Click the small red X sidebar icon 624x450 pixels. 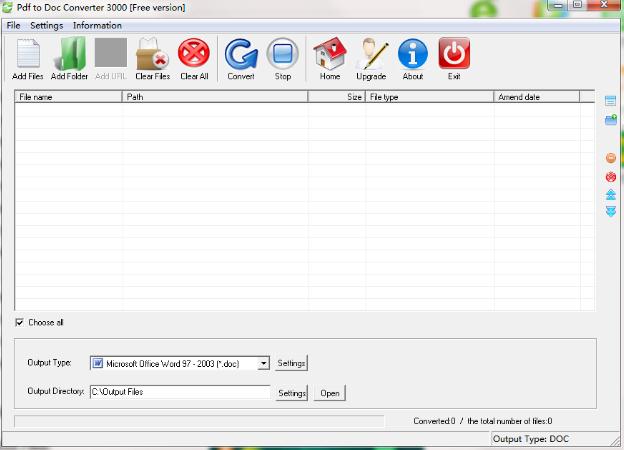[611, 177]
